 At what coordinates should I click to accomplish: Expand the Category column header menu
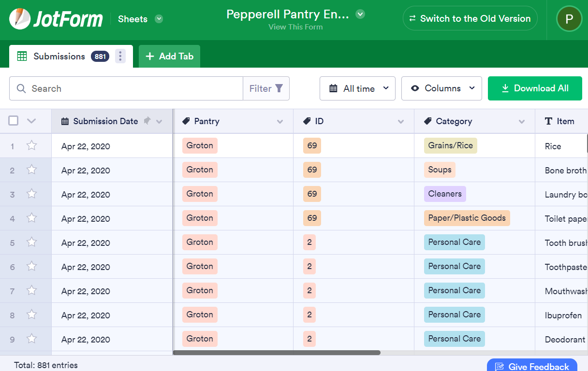point(522,122)
